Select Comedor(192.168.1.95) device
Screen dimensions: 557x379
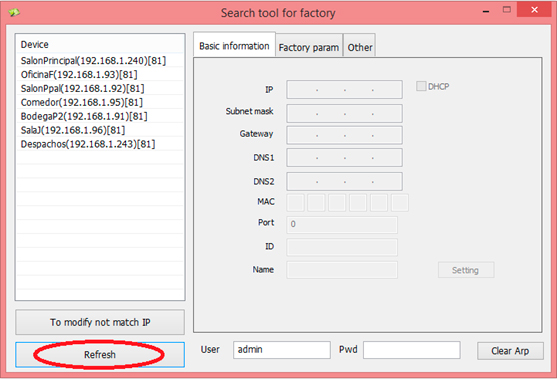[100, 102]
